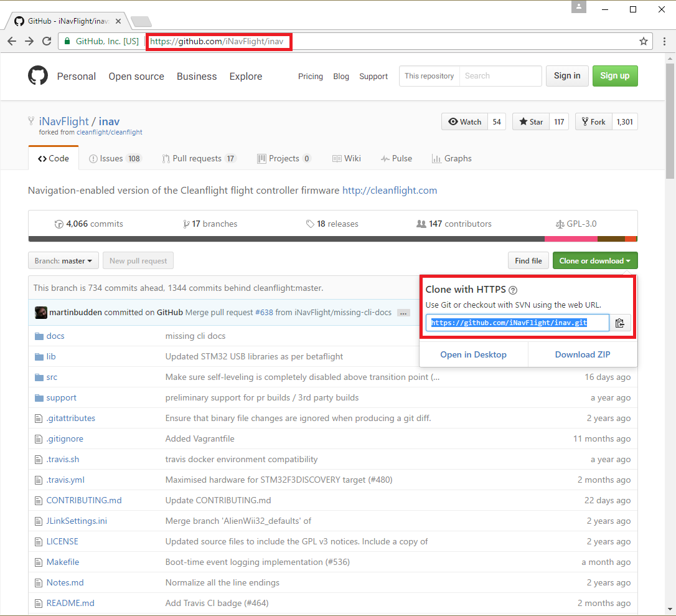Open the Pulse tab
The width and height of the screenshot is (676, 616).
click(397, 158)
